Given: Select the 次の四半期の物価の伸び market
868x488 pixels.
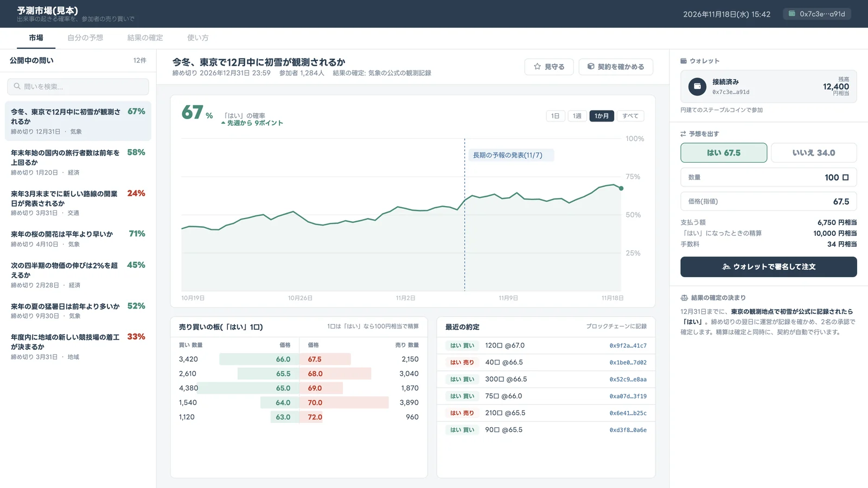Looking at the screenshot, I should 78,275.
